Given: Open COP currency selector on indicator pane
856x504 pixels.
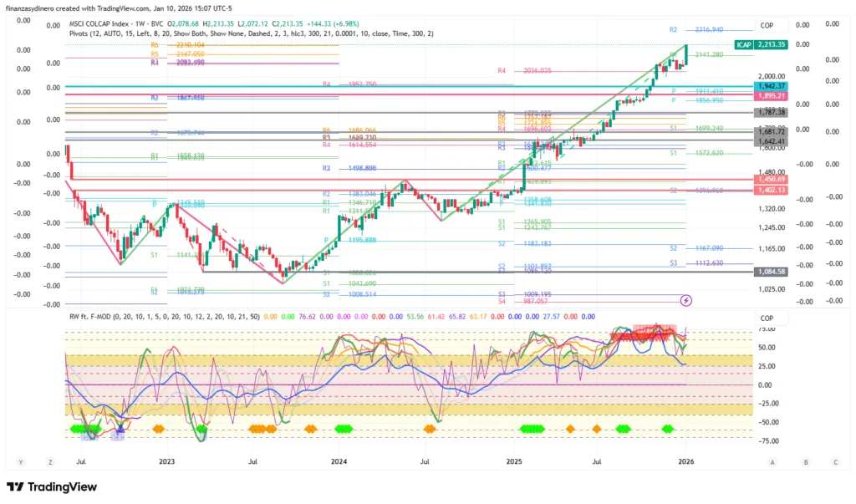Looking at the screenshot, I should tap(767, 318).
